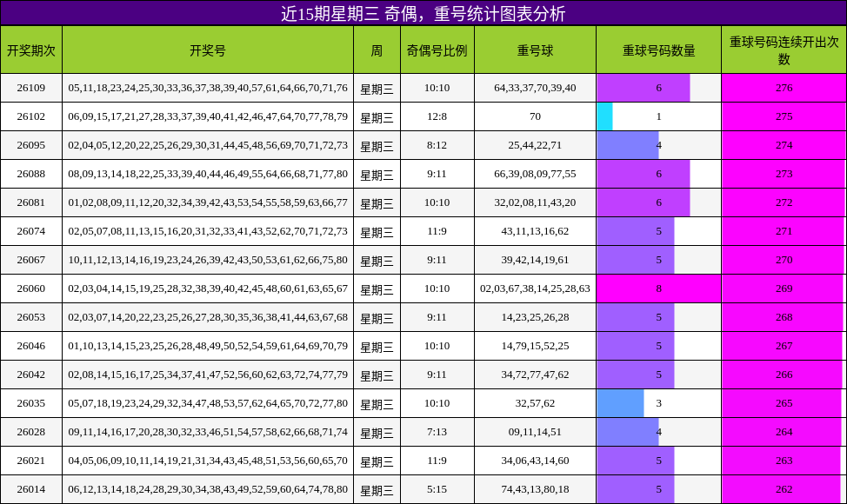Select draw period 26088
The width and height of the screenshot is (847, 504).
click(31, 173)
